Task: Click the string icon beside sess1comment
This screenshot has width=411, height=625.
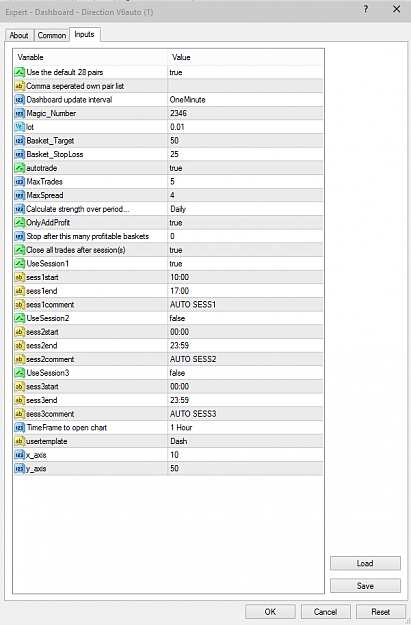Action: coord(20,305)
